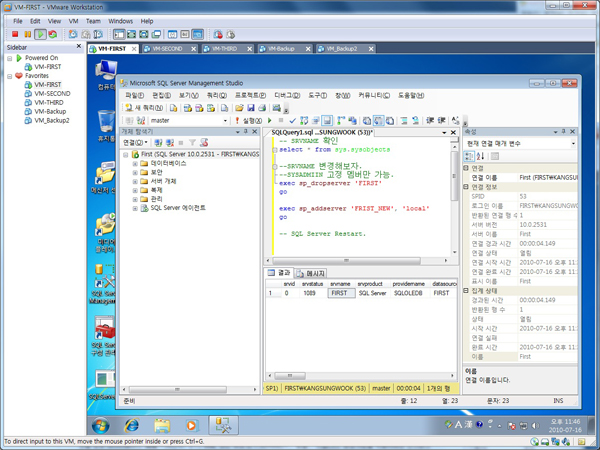Open the 현재 연결 매개 변수 properties dropdown
The width and height of the screenshot is (600, 450).
pyautogui.click(x=573, y=143)
